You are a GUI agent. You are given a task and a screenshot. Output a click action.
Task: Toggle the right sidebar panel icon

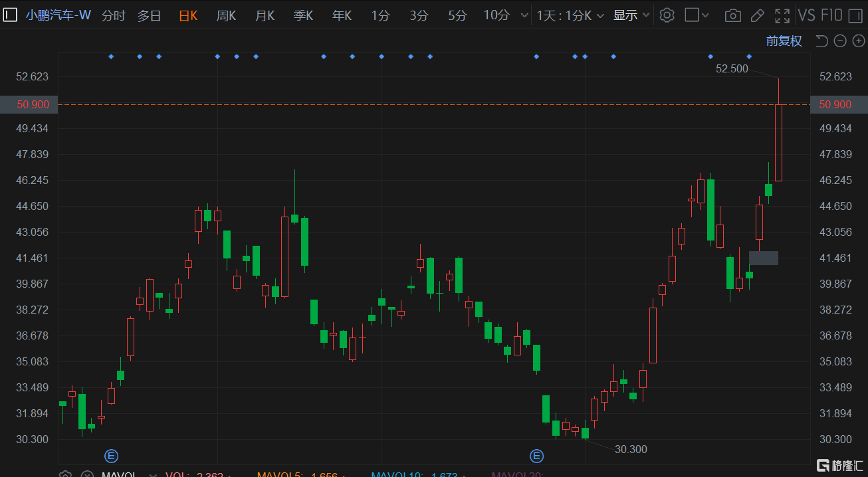pyautogui.click(x=856, y=15)
